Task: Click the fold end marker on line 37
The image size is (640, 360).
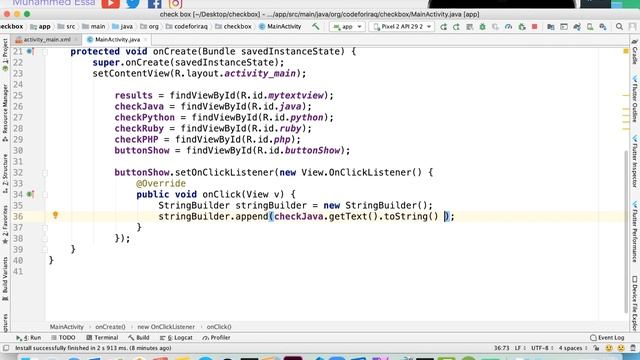Action: [45, 228]
